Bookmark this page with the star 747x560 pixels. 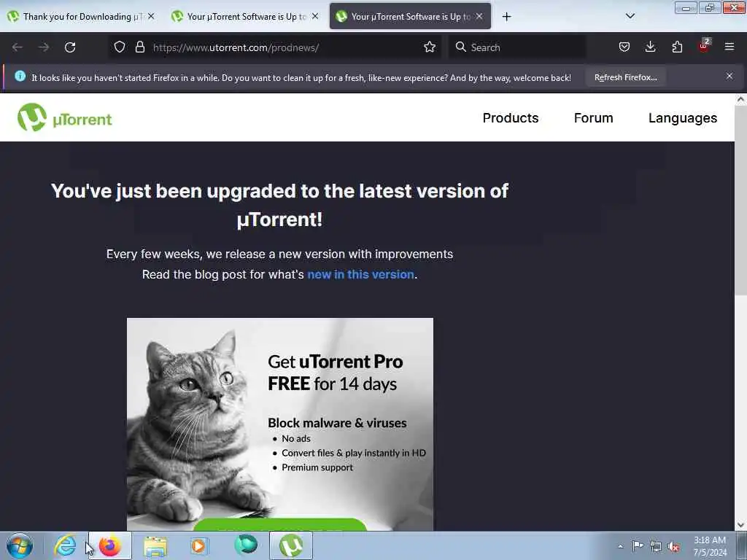click(x=430, y=47)
